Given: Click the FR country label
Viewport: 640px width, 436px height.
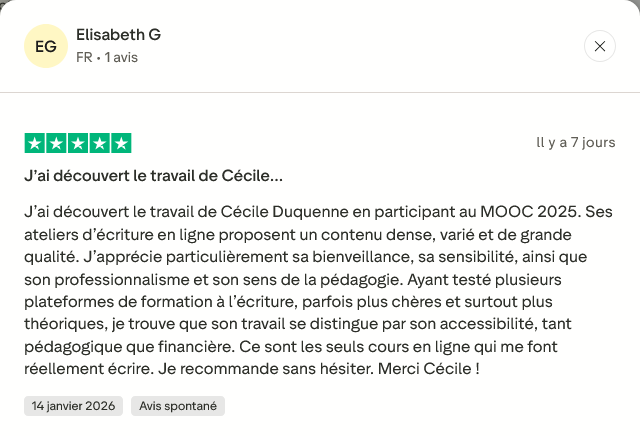Looking at the screenshot, I should point(84,58).
